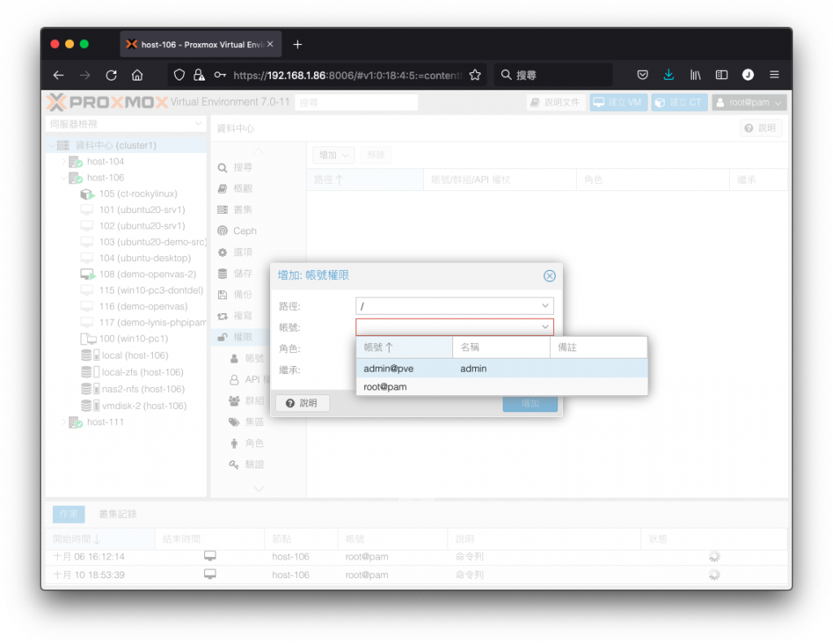Open the 伺服器檢視 server view dropdown
833x644 pixels.
[x=125, y=124]
